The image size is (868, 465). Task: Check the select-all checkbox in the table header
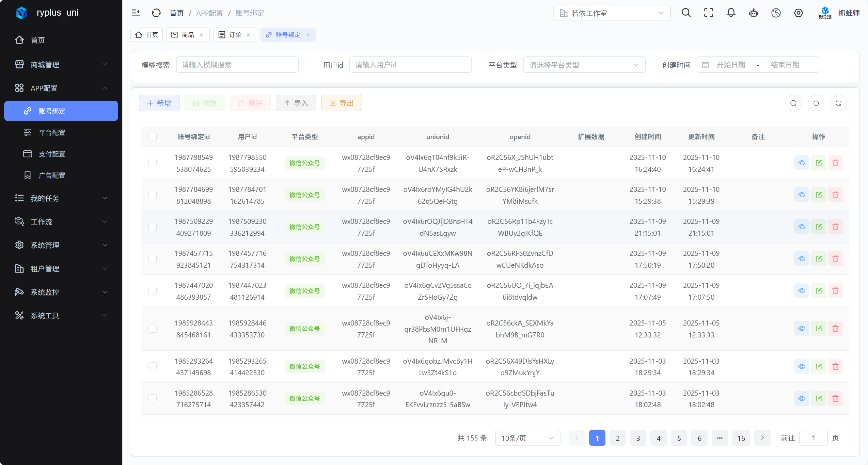pos(153,137)
